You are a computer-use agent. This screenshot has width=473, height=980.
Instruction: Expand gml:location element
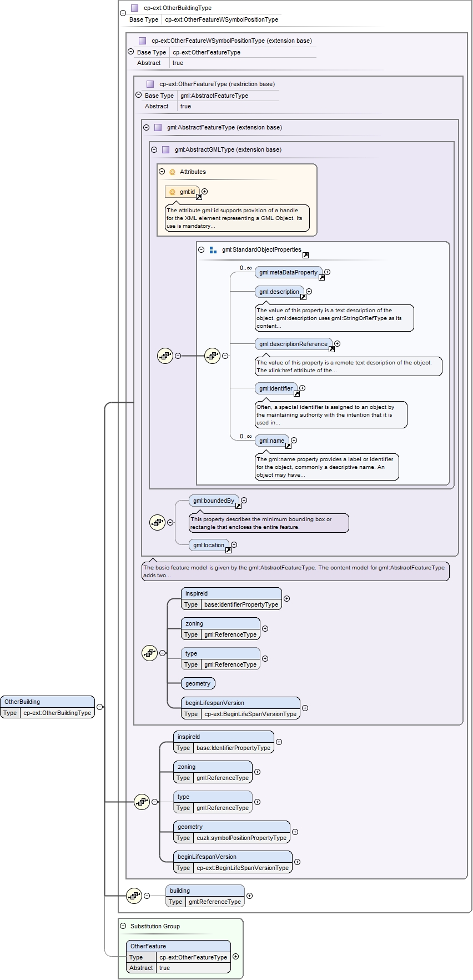(x=234, y=544)
